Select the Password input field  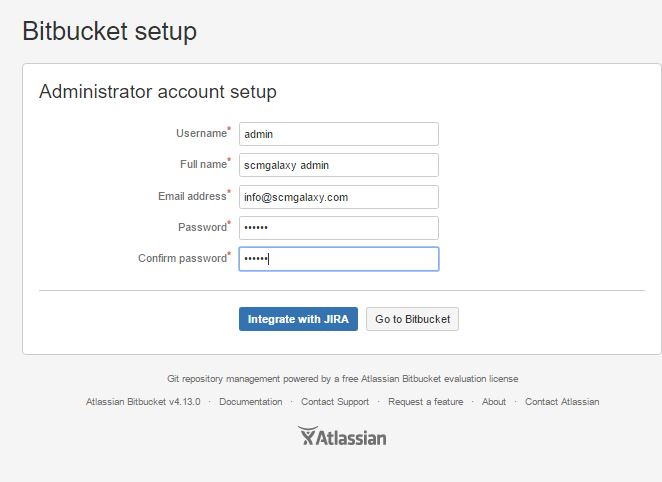pyautogui.click(x=338, y=228)
